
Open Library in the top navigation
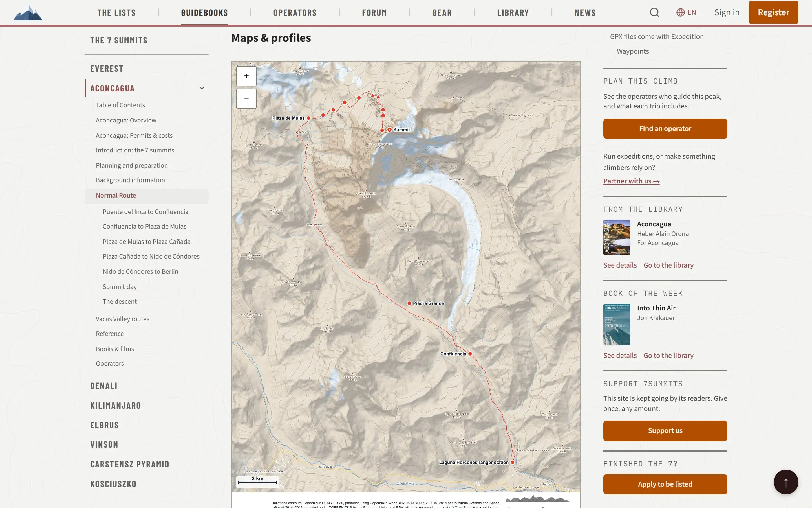(513, 13)
